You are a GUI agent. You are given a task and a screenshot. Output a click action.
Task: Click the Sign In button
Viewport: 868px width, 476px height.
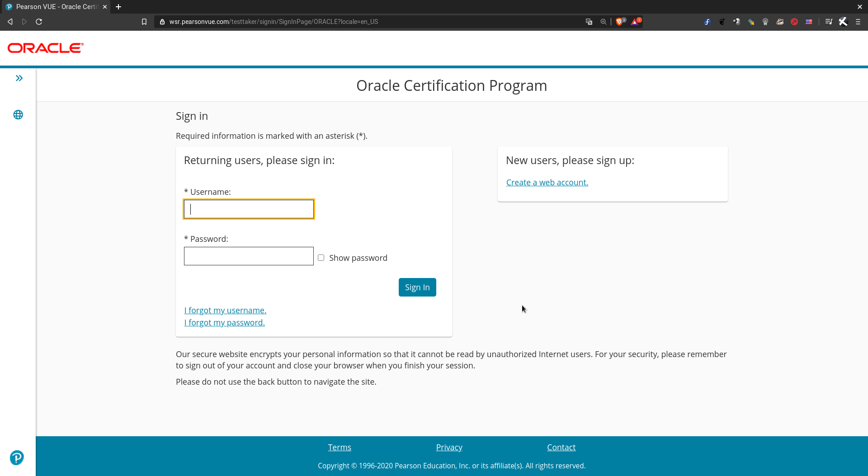(417, 287)
